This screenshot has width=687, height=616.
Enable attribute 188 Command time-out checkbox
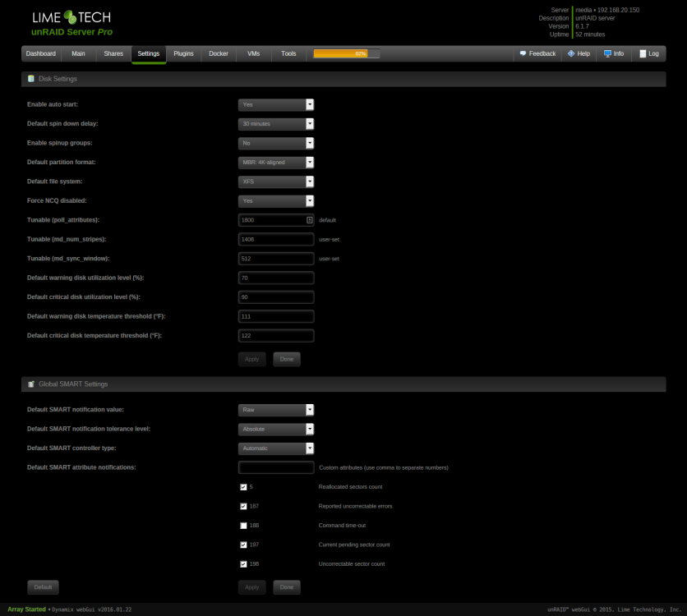(x=243, y=526)
